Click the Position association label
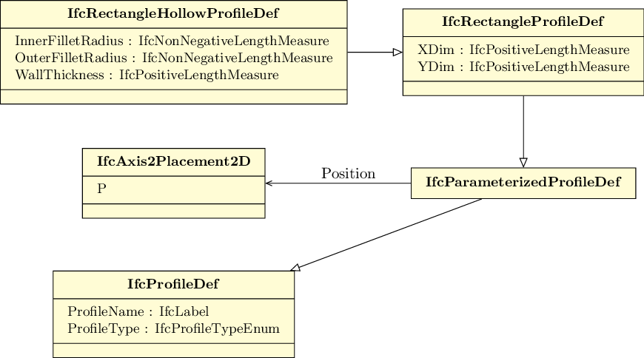The height and width of the screenshot is (358, 644). [x=348, y=174]
